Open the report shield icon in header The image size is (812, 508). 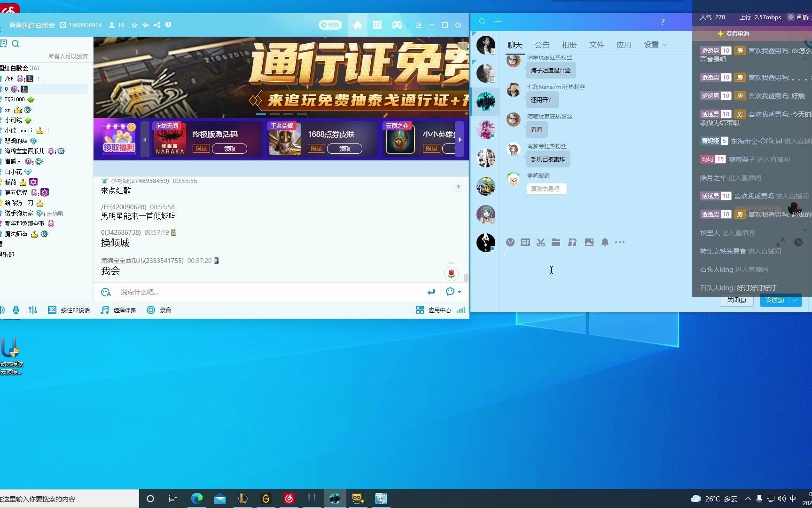pyautogui.click(x=168, y=25)
